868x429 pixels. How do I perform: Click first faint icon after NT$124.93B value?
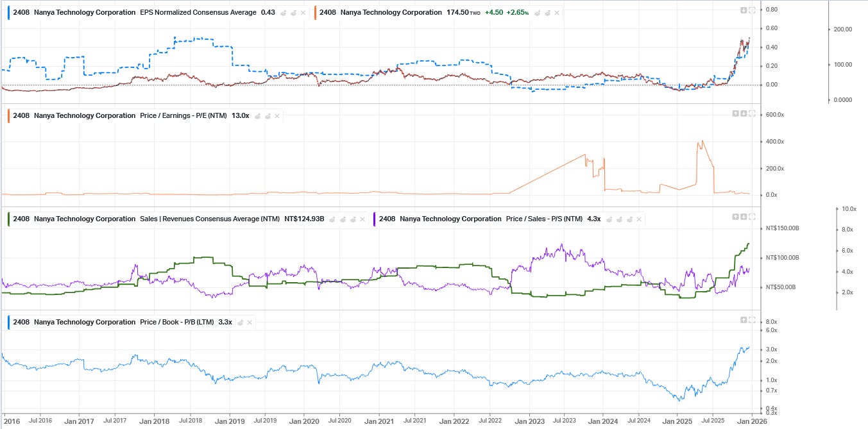(x=333, y=219)
